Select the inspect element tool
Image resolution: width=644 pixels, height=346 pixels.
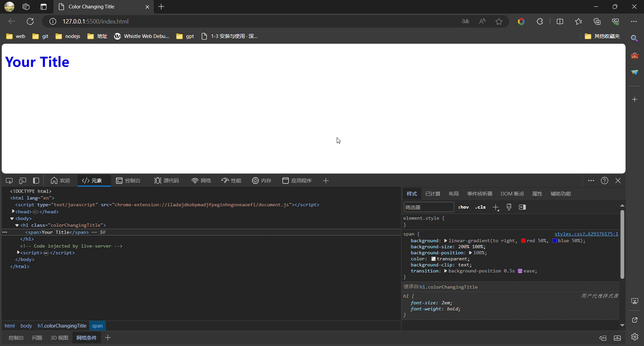[9, 181]
